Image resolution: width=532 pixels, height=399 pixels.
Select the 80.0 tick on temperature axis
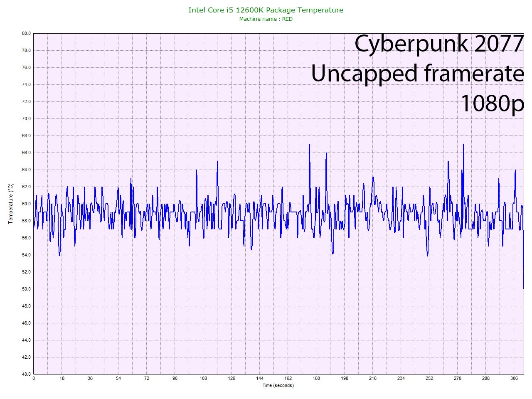(26, 34)
